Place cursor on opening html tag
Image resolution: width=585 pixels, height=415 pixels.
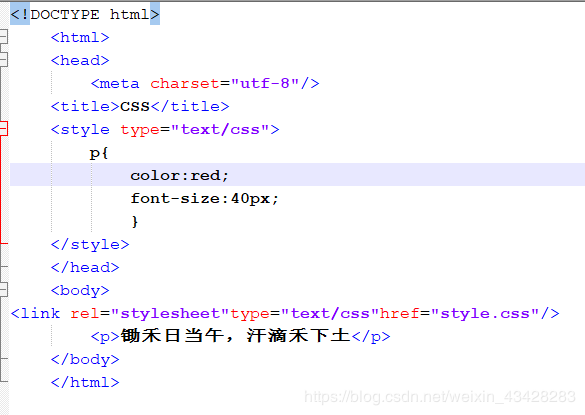(x=80, y=37)
